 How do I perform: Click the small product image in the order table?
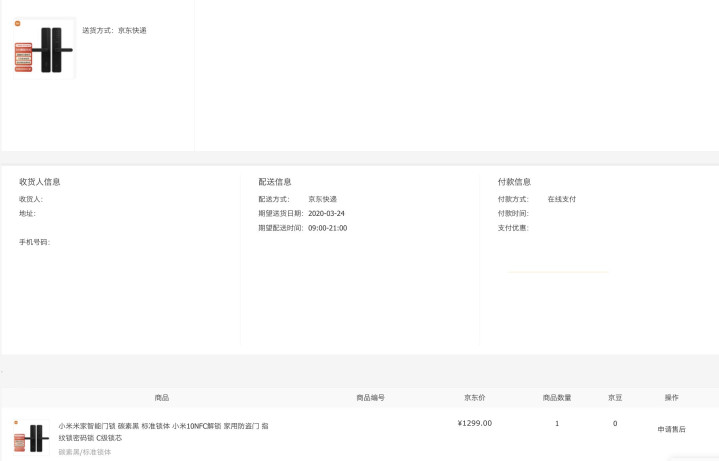(31, 437)
